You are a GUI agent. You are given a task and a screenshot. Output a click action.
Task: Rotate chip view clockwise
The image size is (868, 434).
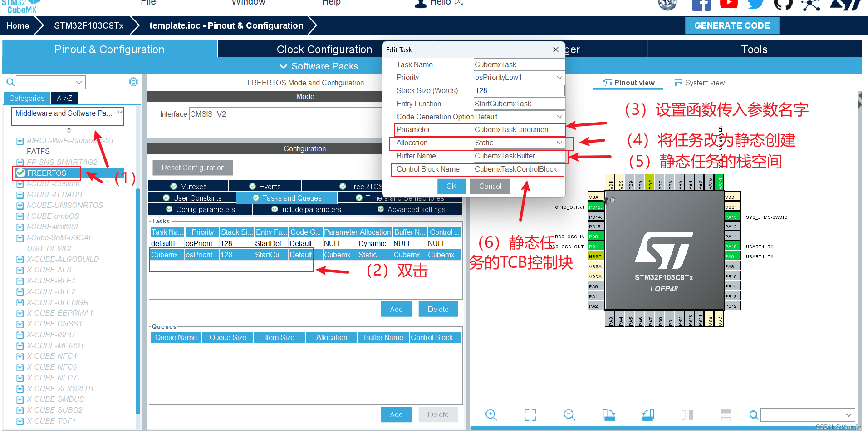pos(608,414)
